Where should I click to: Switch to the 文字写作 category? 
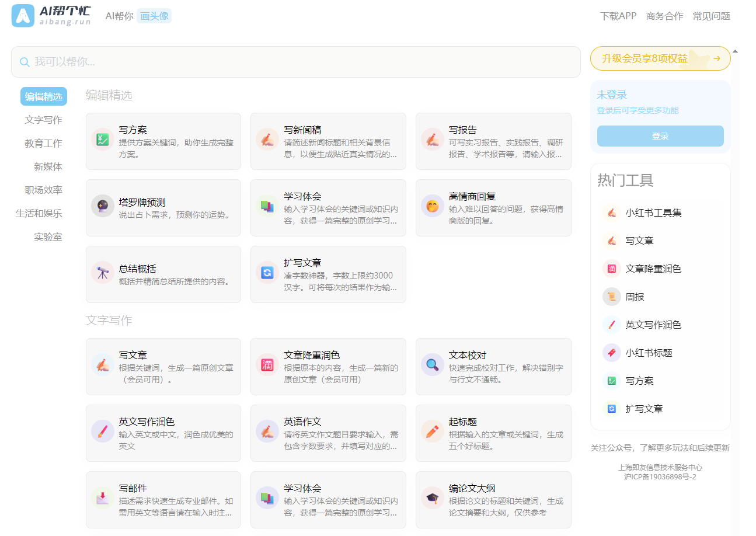point(43,120)
